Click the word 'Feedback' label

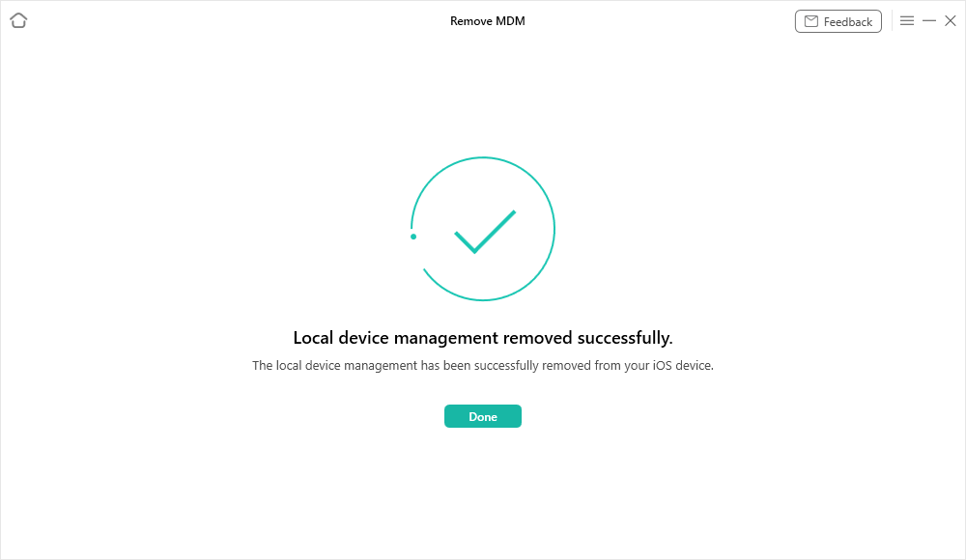pyautogui.click(x=847, y=21)
